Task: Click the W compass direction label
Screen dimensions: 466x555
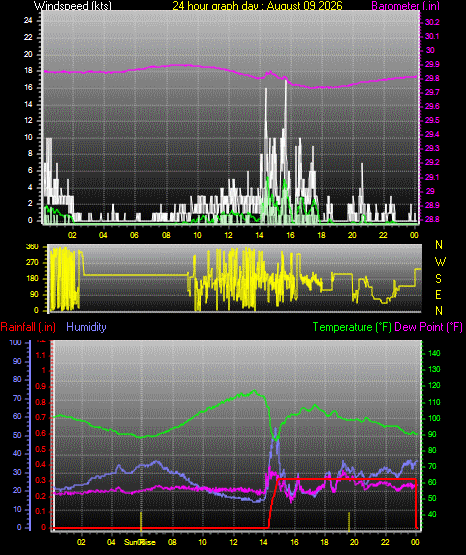Action: (440, 262)
